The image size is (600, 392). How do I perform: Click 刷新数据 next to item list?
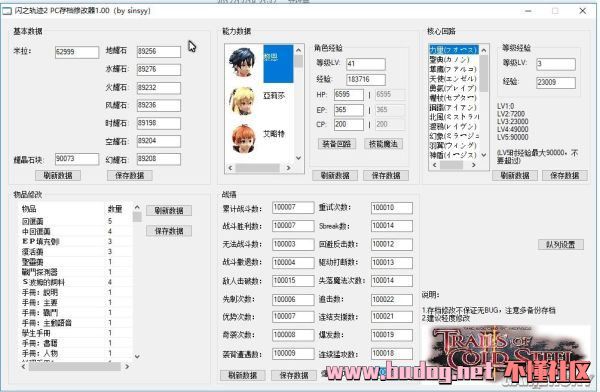169,211
